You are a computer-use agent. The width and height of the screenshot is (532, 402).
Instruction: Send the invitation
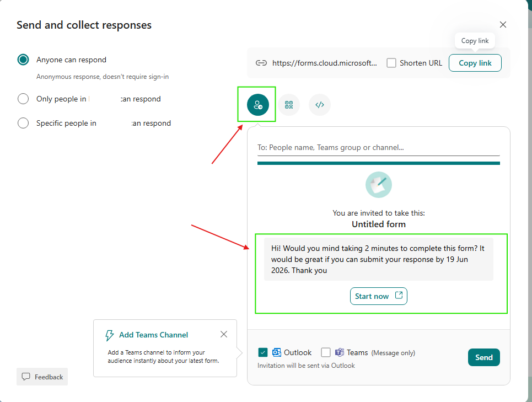pos(484,357)
